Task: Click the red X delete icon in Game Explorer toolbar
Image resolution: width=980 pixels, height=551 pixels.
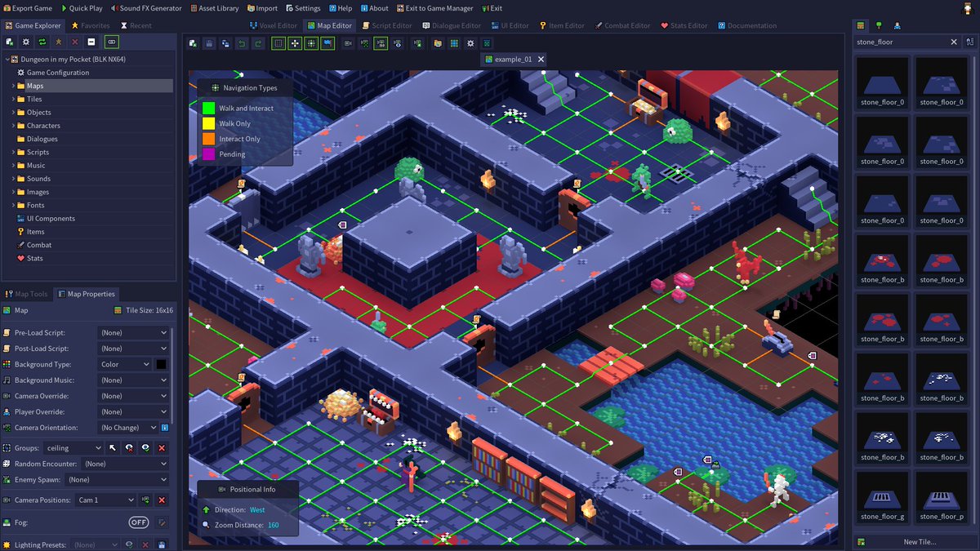Action: pyautogui.click(x=75, y=42)
